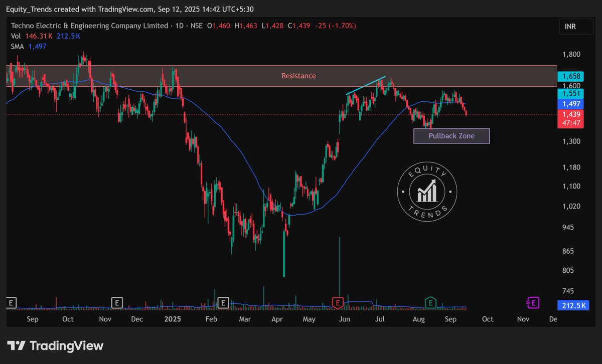Click the Feb label on time axis
The width and height of the screenshot is (602, 364).
click(x=211, y=319)
